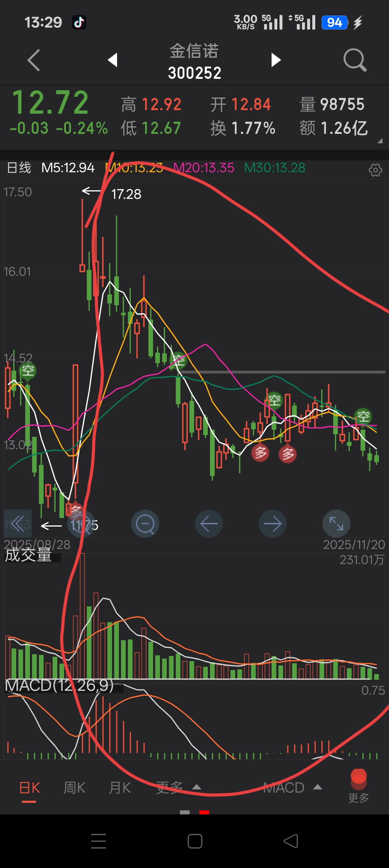
Task: Tap the 17.28 high price annotation
Action: tap(126, 194)
